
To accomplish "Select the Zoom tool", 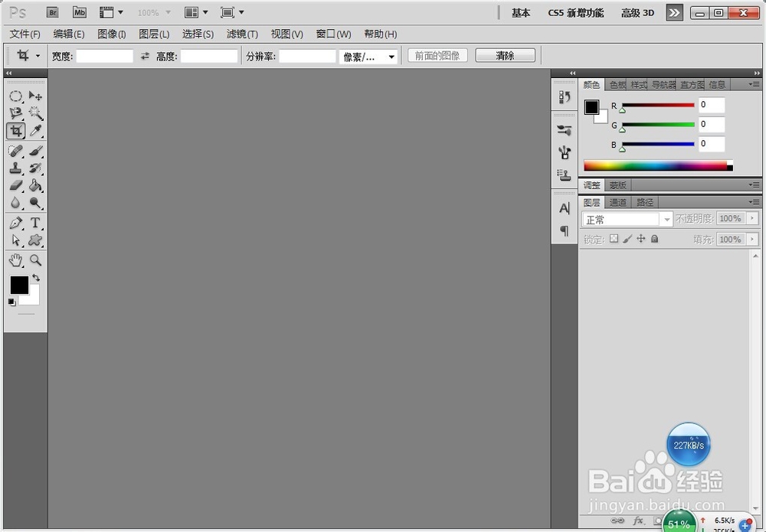I will point(35,260).
